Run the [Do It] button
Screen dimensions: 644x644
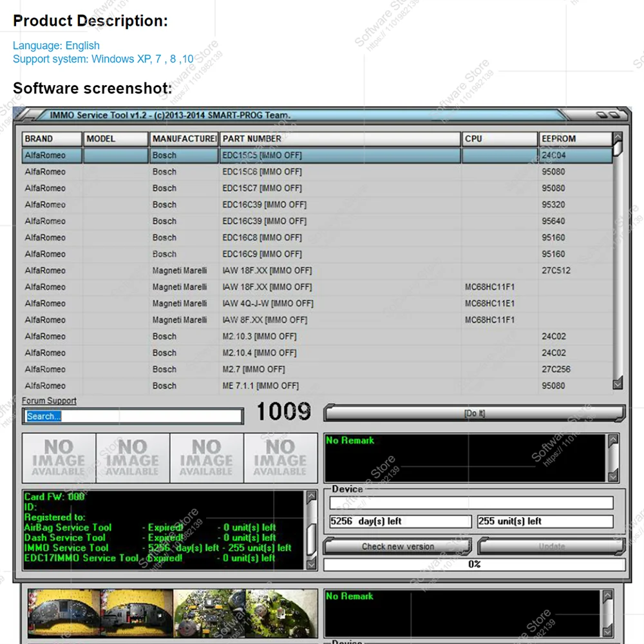[x=475, y=413]
